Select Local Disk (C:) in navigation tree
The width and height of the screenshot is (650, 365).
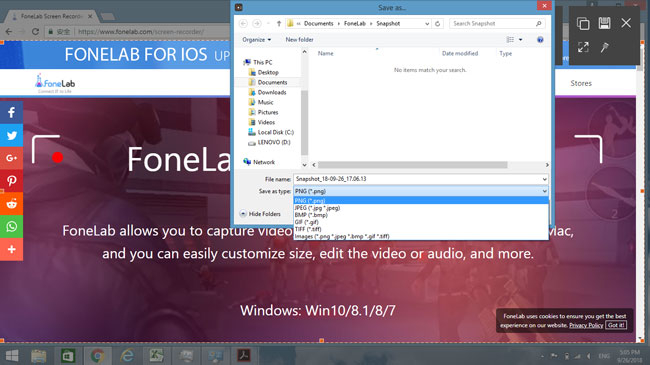click(x=275, y=132)
